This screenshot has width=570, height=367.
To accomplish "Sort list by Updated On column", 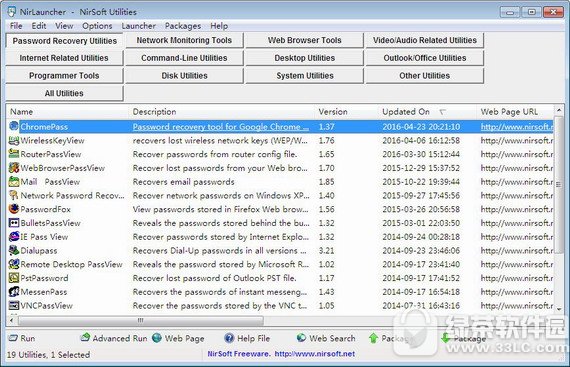I will (x=427, y=112).
